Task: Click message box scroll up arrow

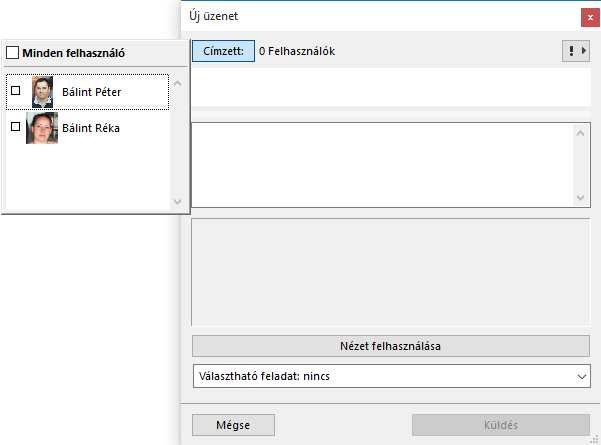Action: [578, 132]
